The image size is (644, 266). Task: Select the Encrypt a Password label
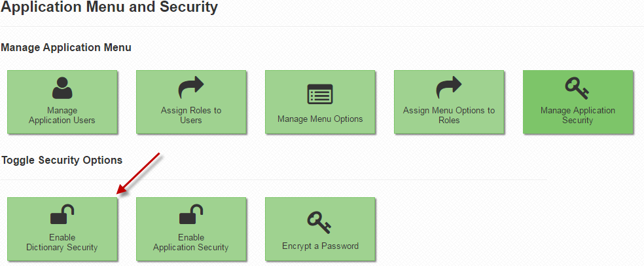tap(320, 246)
